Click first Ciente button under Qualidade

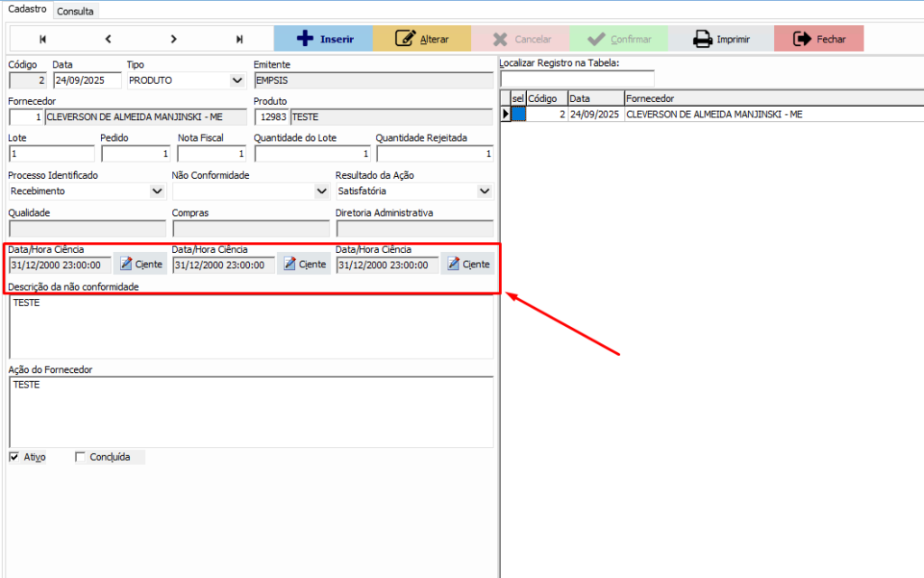tap(141, 264)
